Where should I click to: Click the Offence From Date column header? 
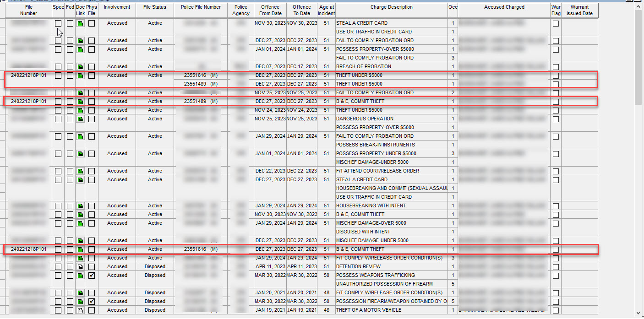pos(270,10)
